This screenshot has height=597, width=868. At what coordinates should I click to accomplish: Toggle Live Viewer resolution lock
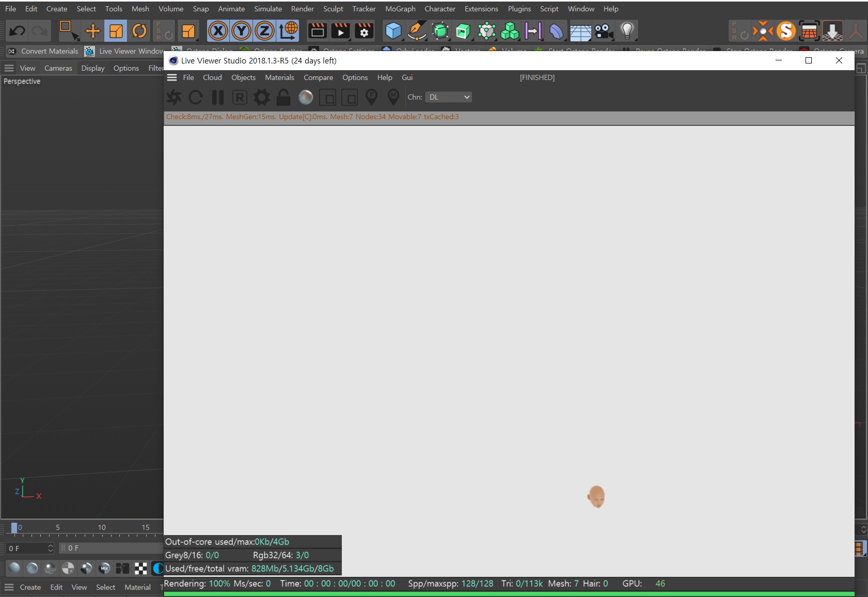(283, 97)
